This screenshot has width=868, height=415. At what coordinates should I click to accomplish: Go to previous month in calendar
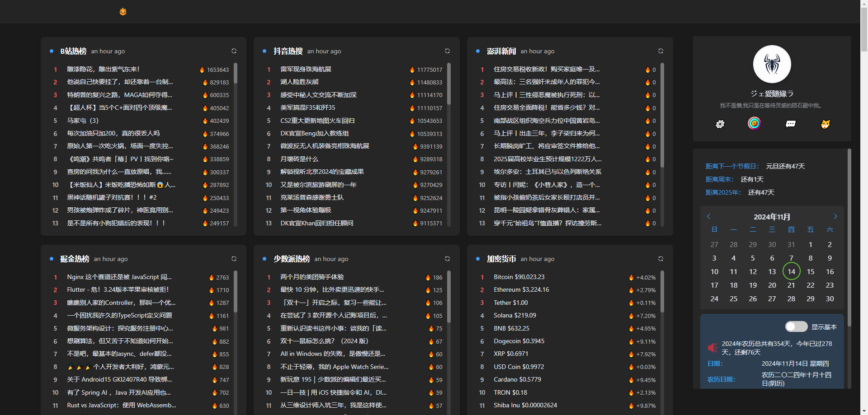(709, 216)
